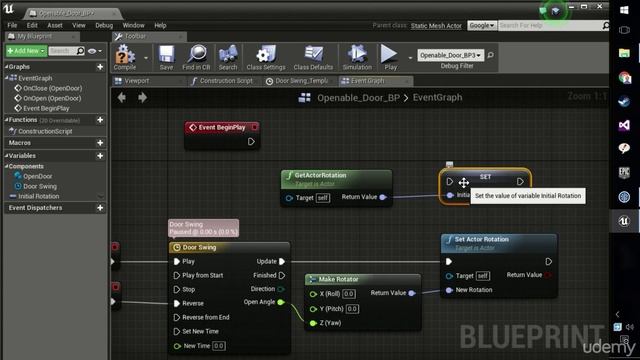Add a new macro with plus button
Image resolution: width=640 pixels, height=360 pixels.
[x=100, y=143]
